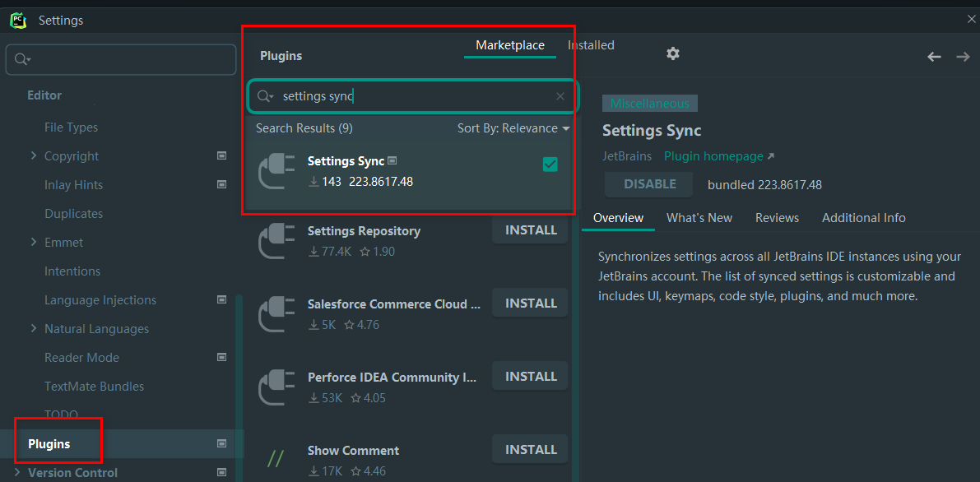The width and height of the screenshot is (980, 482).
Task: Click the Settings Repository plugin icon
Action: 276,241
